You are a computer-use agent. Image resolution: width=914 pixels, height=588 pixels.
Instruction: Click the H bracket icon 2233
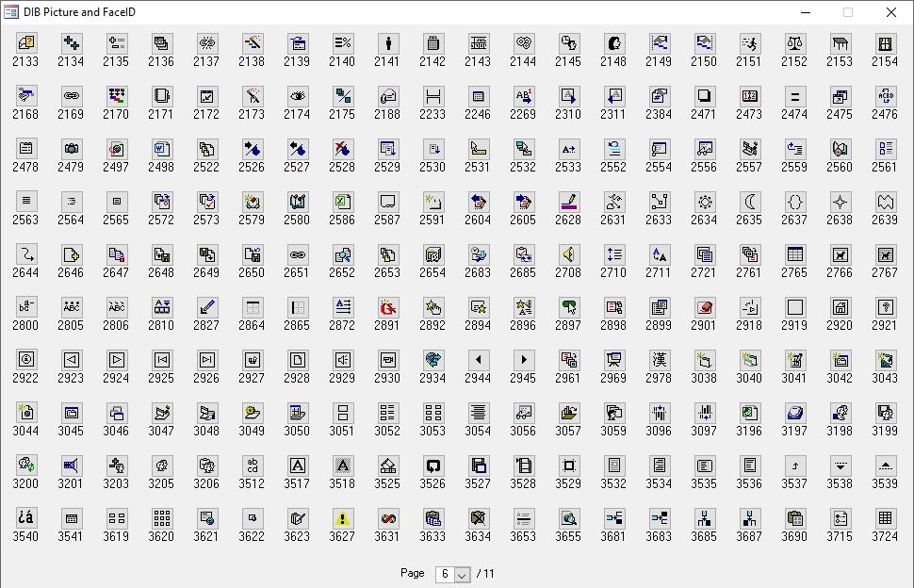[433, 96]
